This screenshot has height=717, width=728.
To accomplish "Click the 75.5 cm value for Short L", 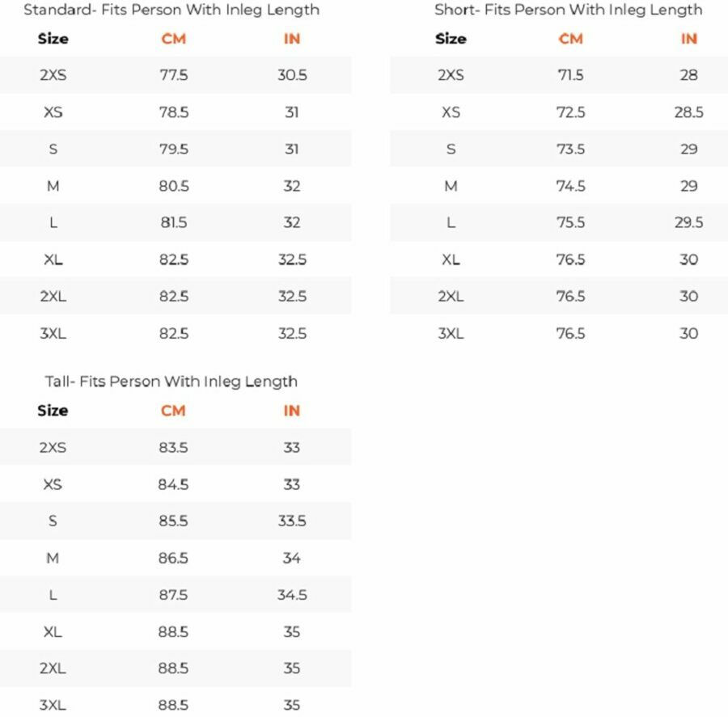I will click(x=570, y=222).
